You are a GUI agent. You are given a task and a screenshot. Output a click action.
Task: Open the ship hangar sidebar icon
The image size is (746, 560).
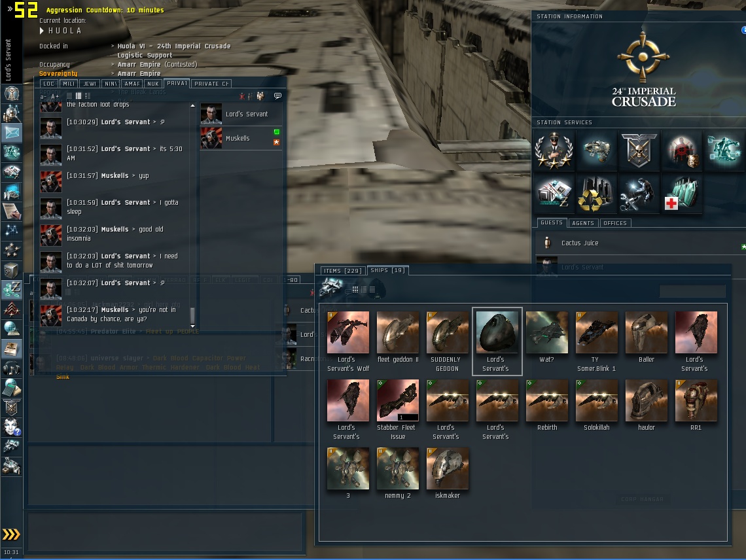tap(11, 446)
